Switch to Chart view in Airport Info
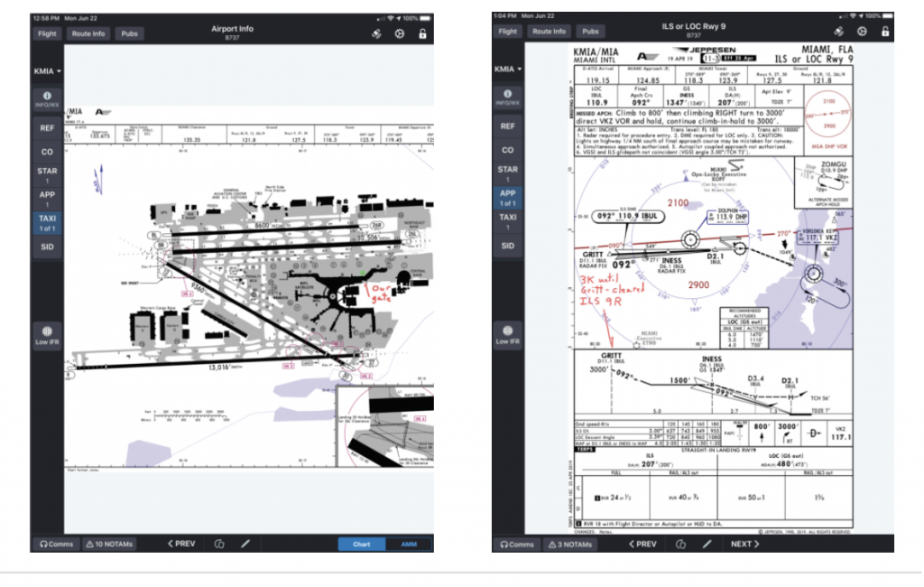This screenshot has width=924, height=587. [362, 544]
